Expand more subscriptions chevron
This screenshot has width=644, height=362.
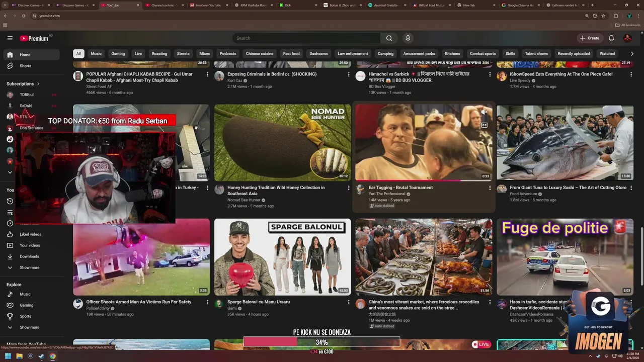[x=10, y=172]
